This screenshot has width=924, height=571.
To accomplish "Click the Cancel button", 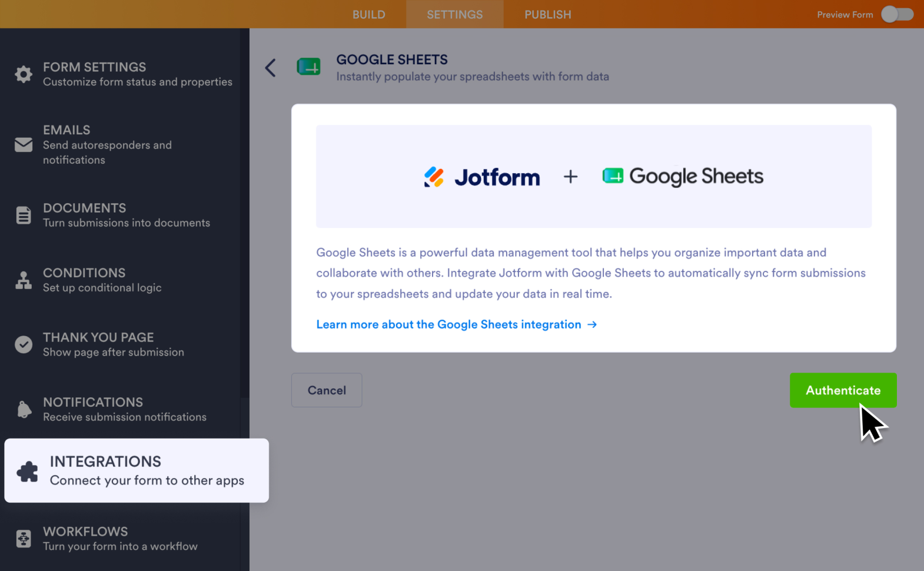I will point(327,390).
